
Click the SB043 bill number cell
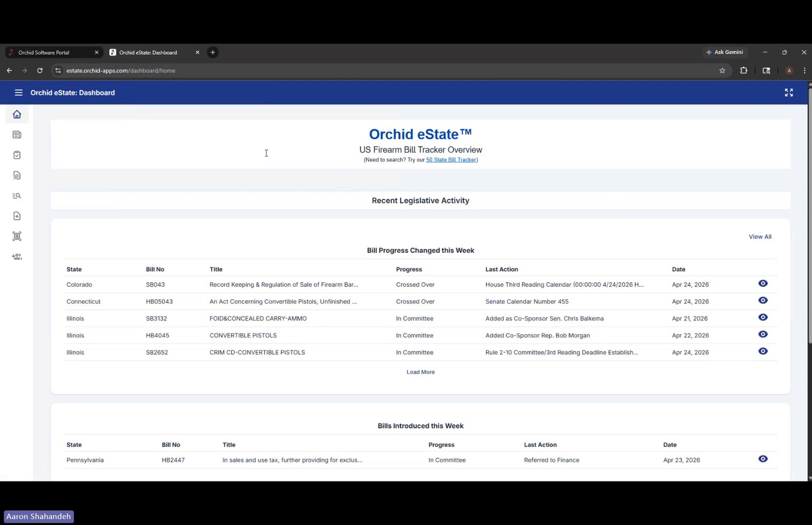pyautogui.click(x=155, y=285)
